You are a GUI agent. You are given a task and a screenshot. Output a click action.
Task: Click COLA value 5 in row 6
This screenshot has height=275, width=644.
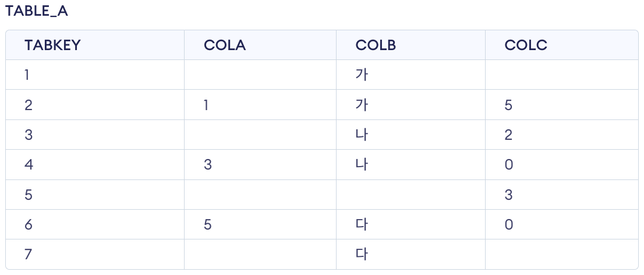208,225
